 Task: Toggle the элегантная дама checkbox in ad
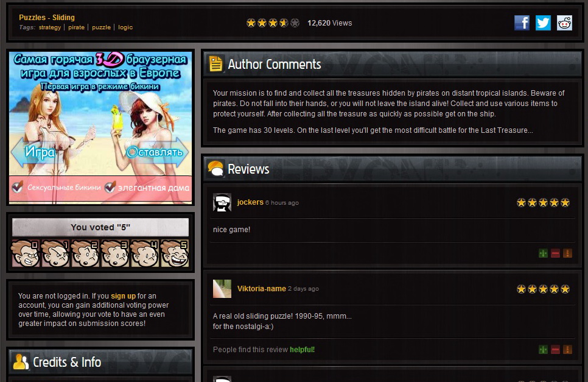pos(110,187)
